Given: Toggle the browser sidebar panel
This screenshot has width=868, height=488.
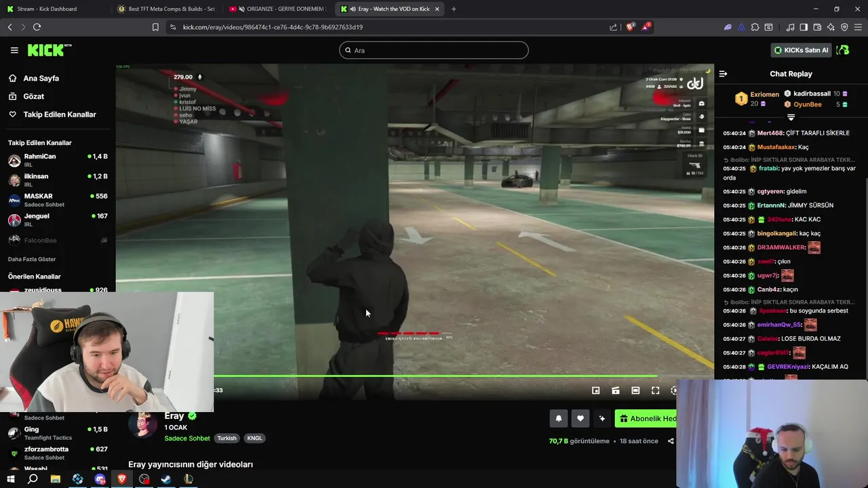Looking at the screenshot, I should click(804, 27).
